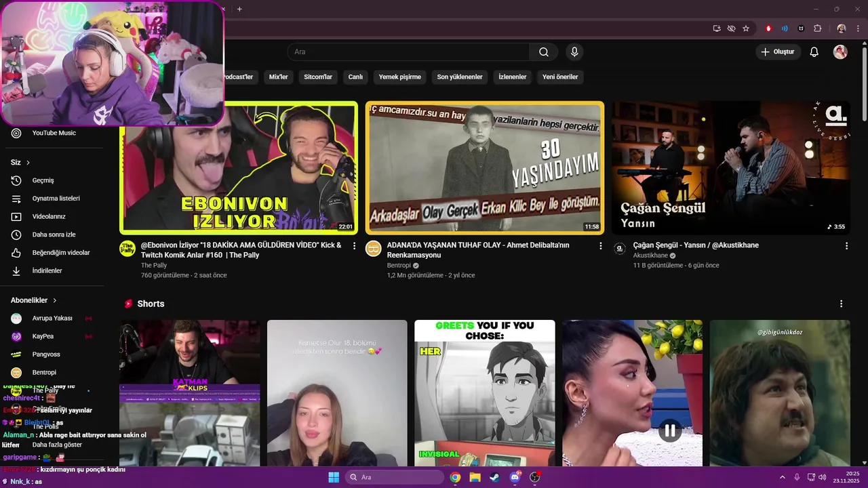Open Chrome's three-dot menu
This screenshot has height=488, width=868.
[856, 28]
